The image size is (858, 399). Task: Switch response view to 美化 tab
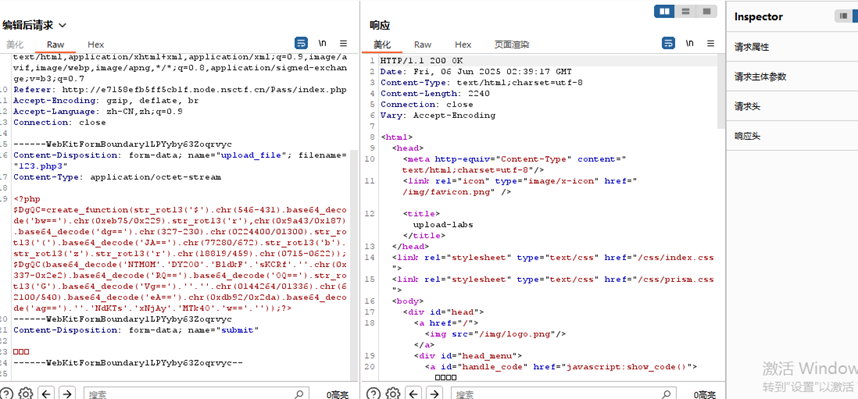[382, 44]
